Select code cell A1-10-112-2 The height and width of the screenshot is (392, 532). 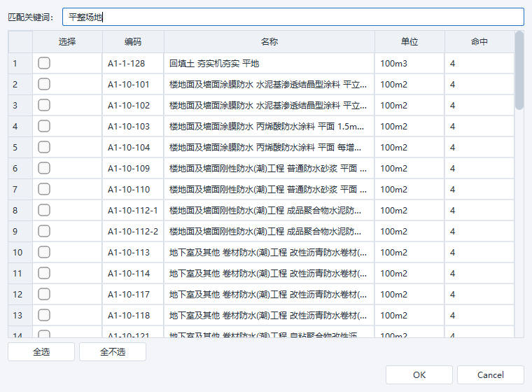tap(133, 232)
